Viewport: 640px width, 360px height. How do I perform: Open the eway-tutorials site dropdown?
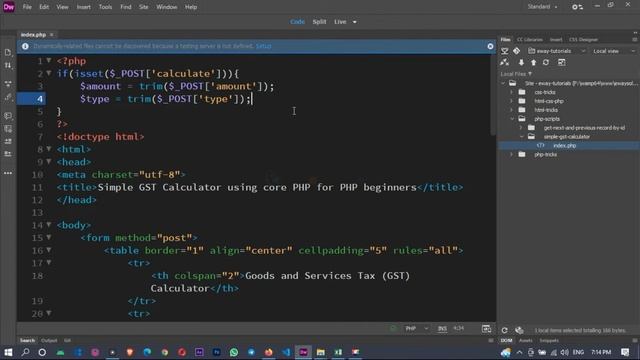[x=557, y=51]
